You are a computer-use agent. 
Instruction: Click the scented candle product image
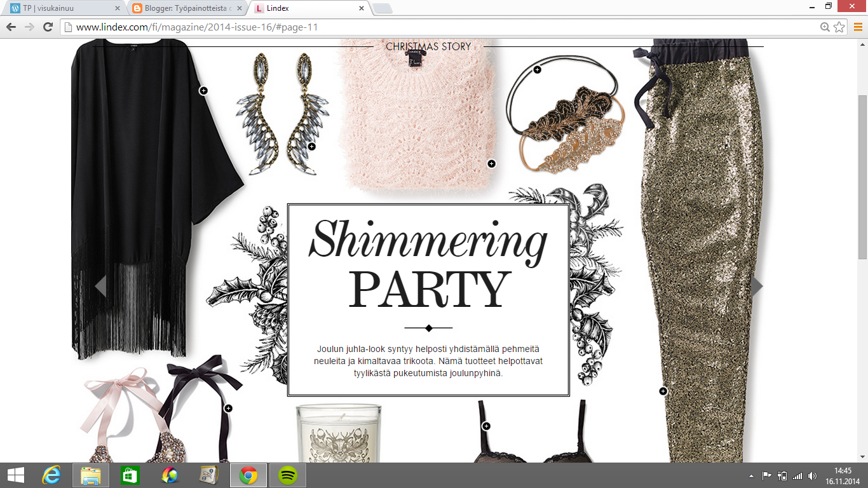[339, 433]
